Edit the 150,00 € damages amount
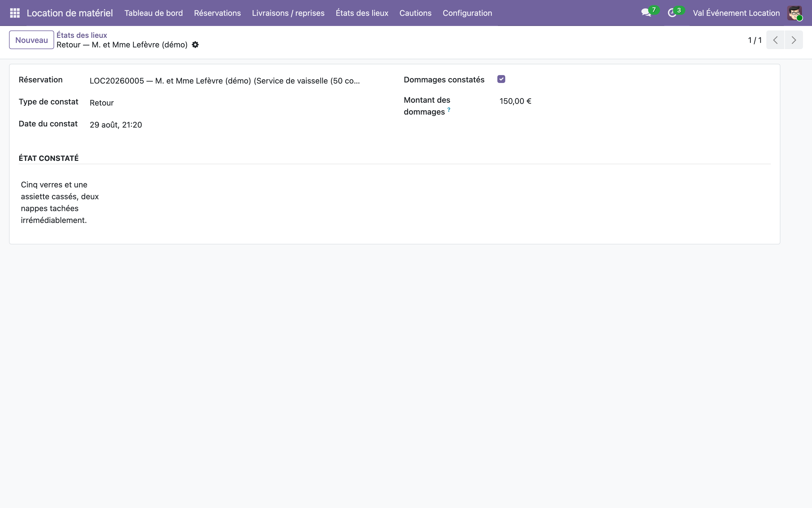Viewport: 812px width, 508px height. 515,101
